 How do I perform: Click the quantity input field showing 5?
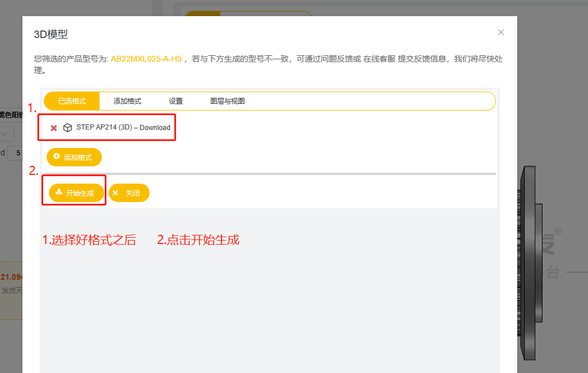pyautogui.click(x=17, y=153)
